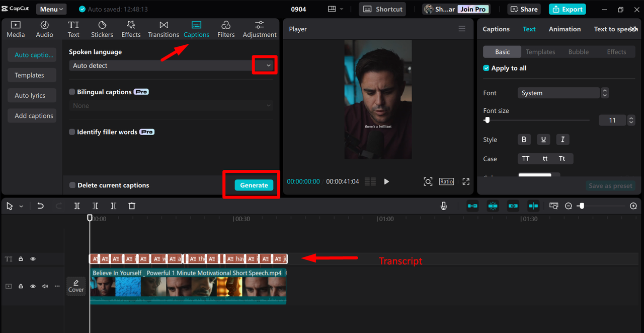Select the Captions toolbar tab

tap(196, 29)
